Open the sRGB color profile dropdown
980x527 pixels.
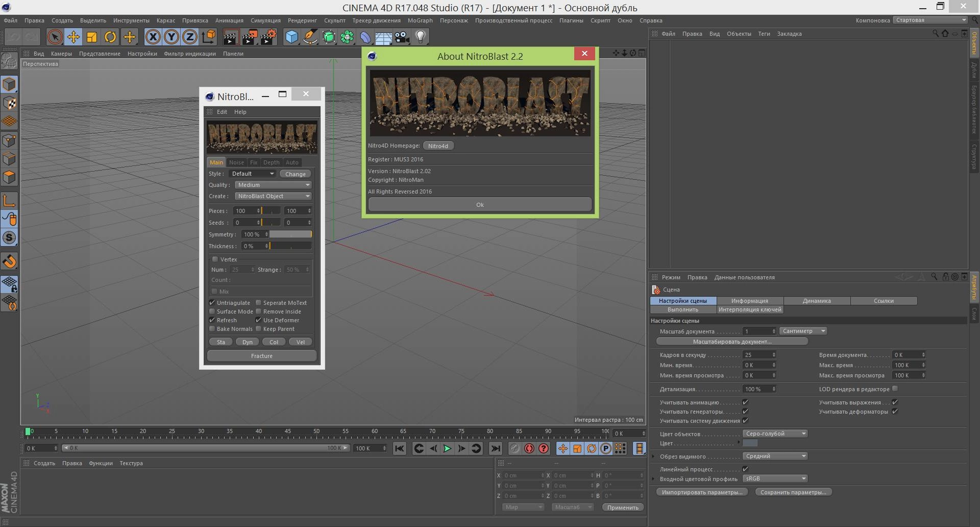(775, 478)
